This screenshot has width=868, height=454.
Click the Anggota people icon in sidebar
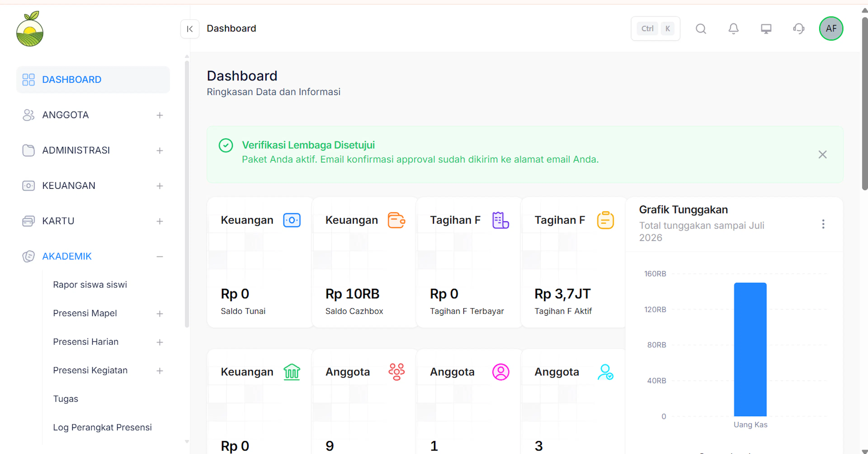[28, 115]
